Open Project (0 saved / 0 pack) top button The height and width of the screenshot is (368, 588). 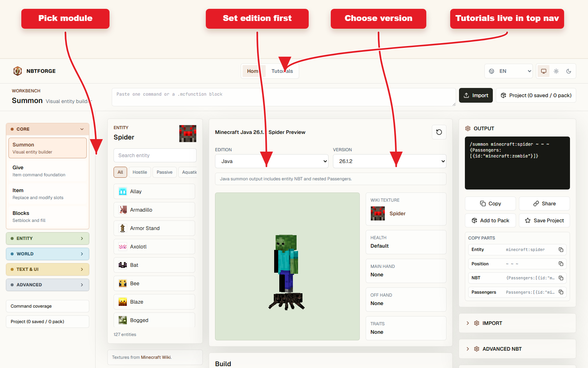click(536, 95)
